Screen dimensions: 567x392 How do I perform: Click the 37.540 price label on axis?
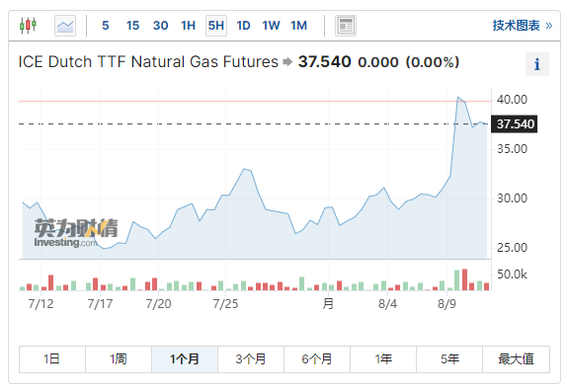[x=514, y=124]
